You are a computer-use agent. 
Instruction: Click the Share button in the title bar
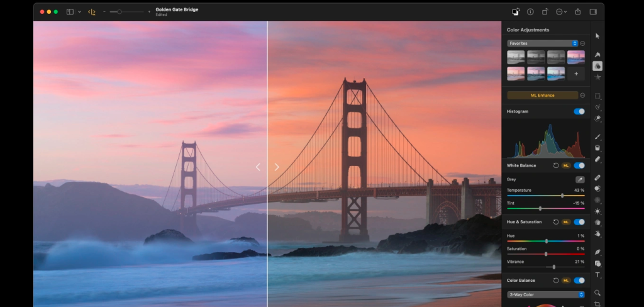pyautogui.click(x=578, y=12)
